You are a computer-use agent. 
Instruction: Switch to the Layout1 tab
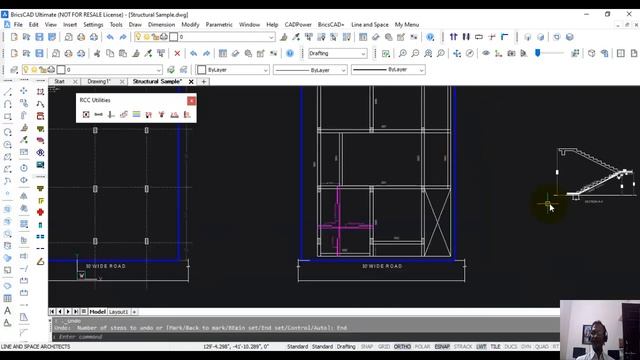tap(119, 311)
